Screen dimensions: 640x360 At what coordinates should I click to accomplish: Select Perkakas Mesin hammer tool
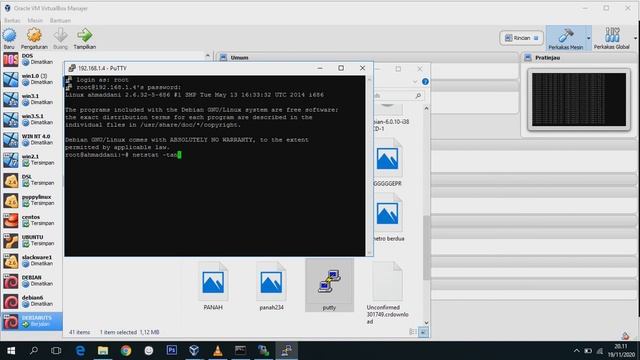point(566,38)
